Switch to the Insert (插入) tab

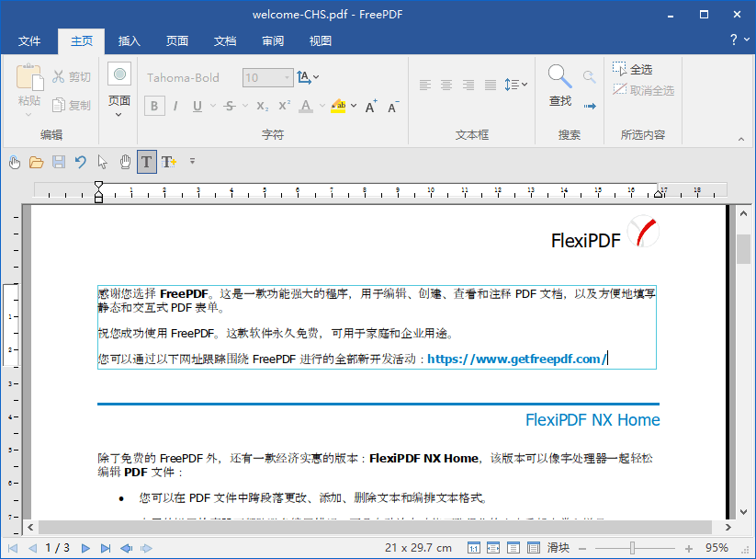130,41
